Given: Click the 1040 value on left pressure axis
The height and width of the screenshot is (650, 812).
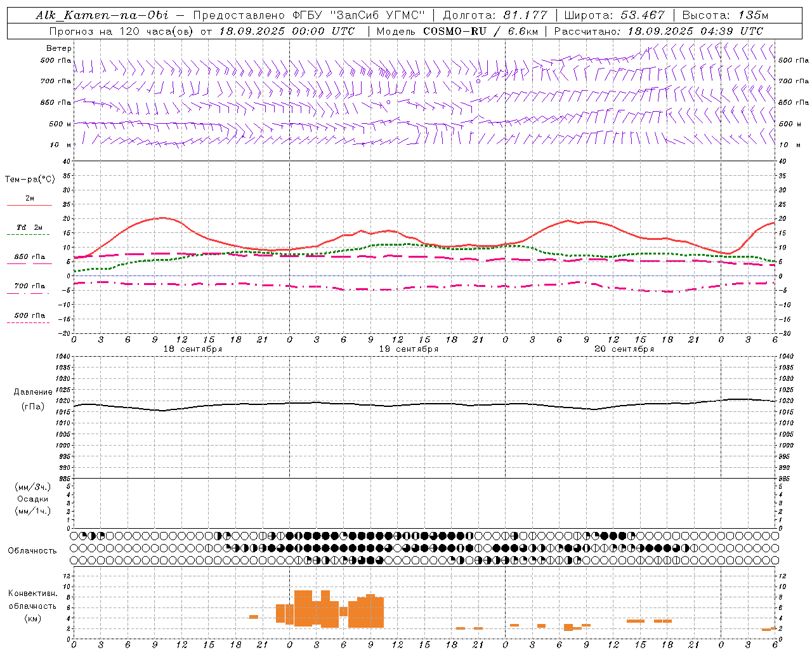Looking at the screenshot, I should pos(62,356).
